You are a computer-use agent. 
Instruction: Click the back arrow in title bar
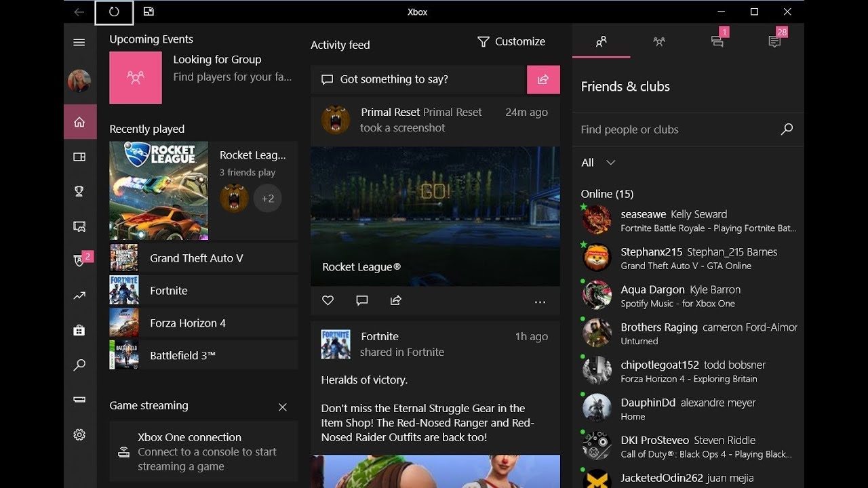[x=79, y=12]
